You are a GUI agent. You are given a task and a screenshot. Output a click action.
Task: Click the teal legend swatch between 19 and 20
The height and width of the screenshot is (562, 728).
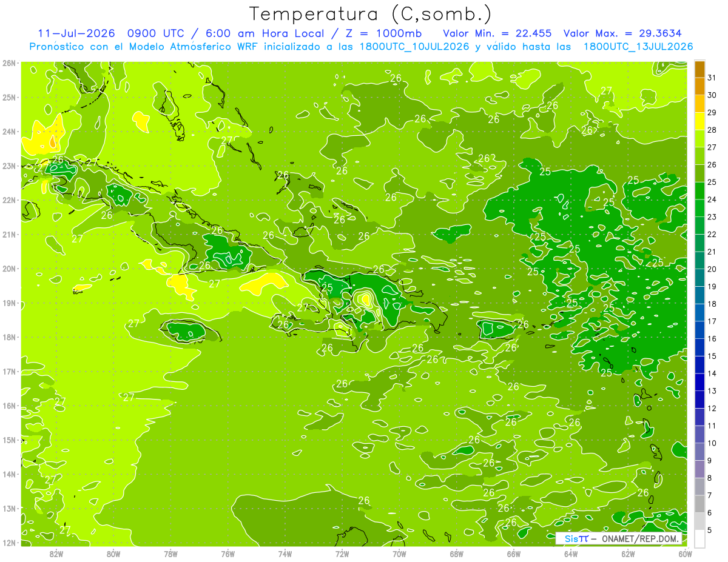click(x=700, y=278)
